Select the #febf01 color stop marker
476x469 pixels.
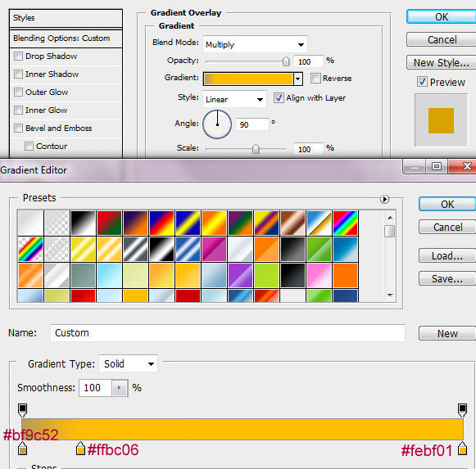click(462, 449)
